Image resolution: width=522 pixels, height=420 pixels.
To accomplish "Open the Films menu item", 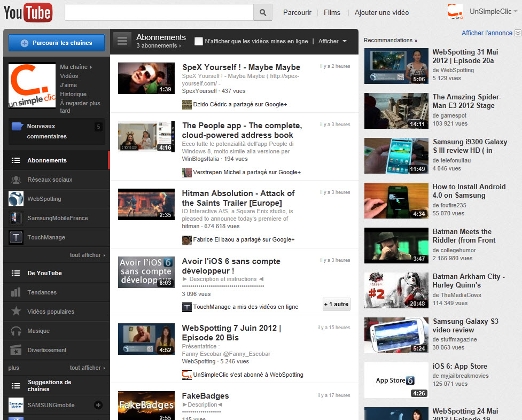I will [332, 13].
